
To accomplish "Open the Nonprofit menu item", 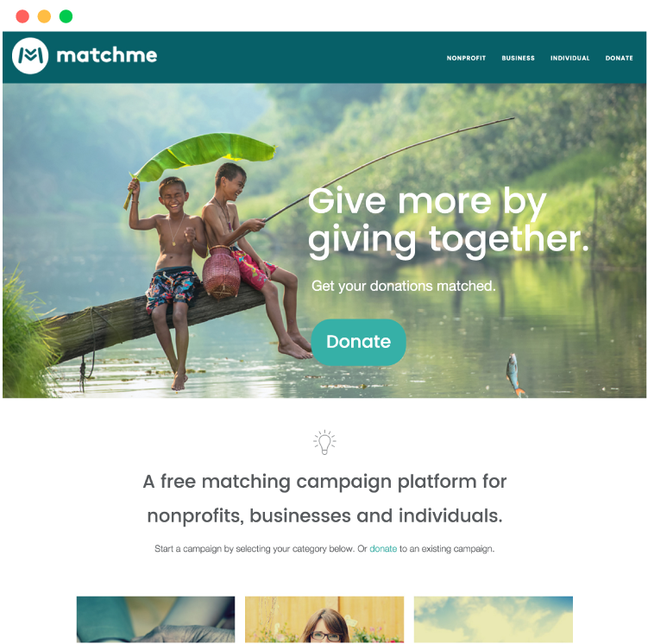I will point(466,59).
